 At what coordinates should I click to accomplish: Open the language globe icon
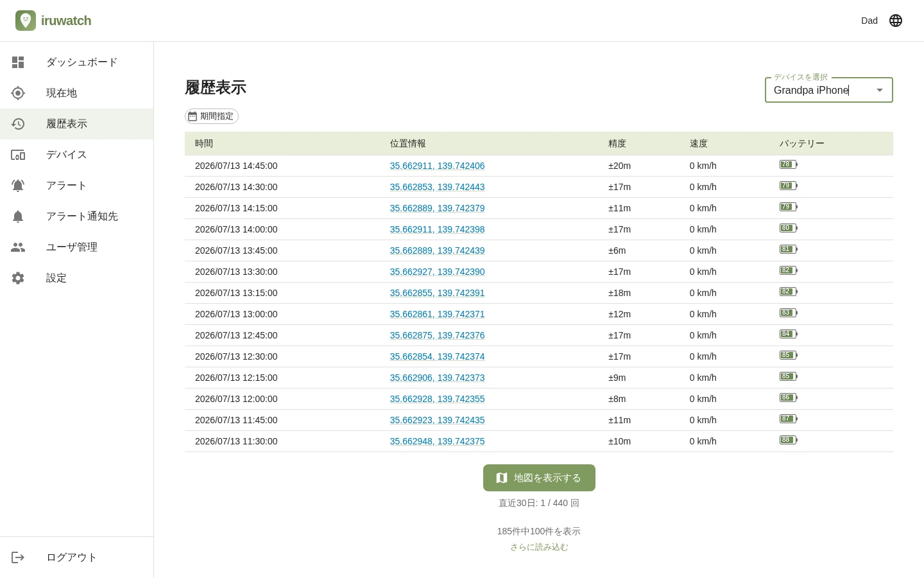[896, 21]
